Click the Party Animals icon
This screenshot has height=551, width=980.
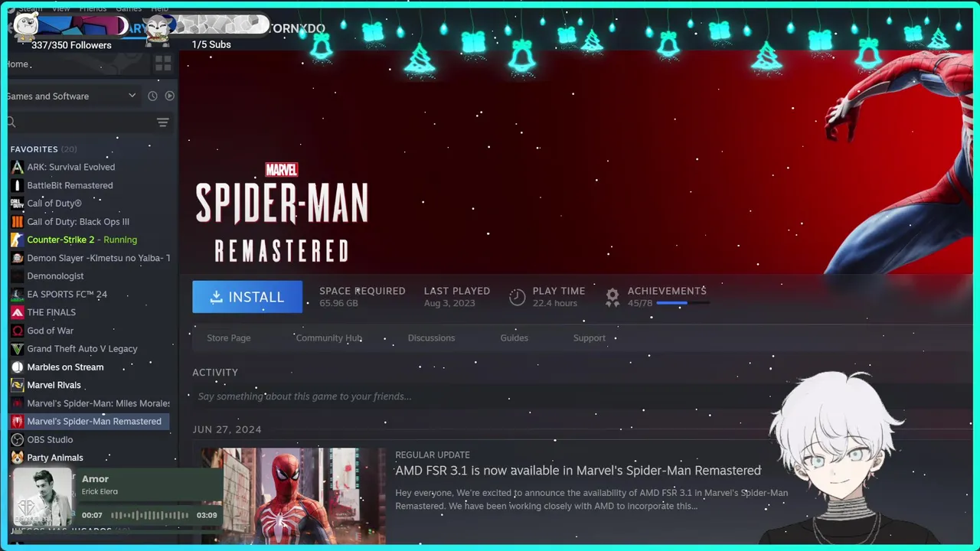[17, 458]
